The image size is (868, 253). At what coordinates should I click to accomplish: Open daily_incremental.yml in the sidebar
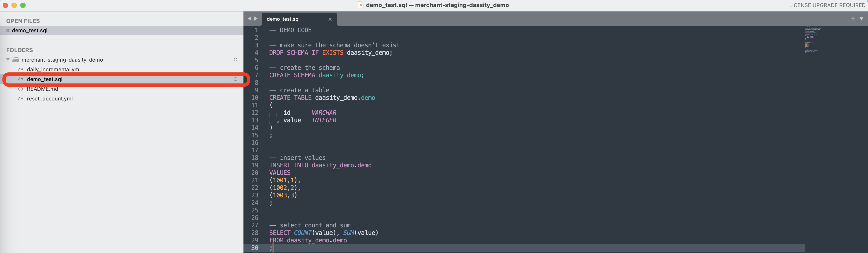(54, 70)
